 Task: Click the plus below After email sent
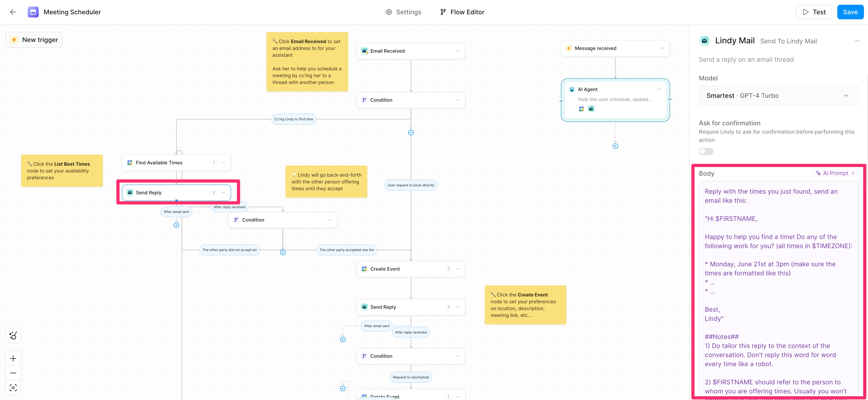tap(176, 225)
